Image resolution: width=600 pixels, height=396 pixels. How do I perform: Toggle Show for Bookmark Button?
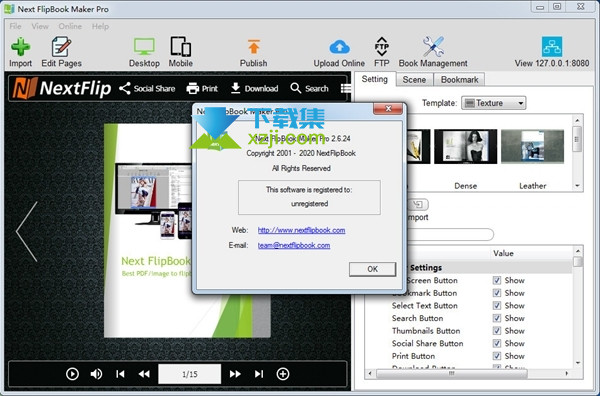pyautogui.click(x=497, y=293)
